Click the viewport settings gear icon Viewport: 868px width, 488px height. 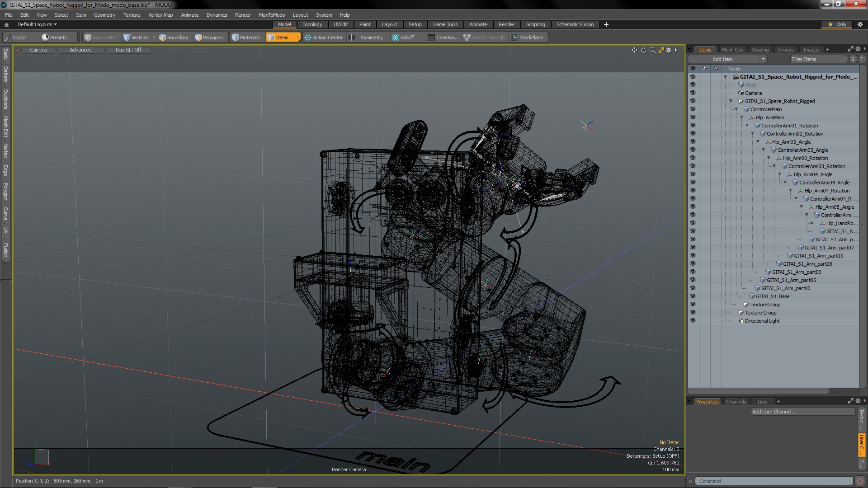(669, 50)
